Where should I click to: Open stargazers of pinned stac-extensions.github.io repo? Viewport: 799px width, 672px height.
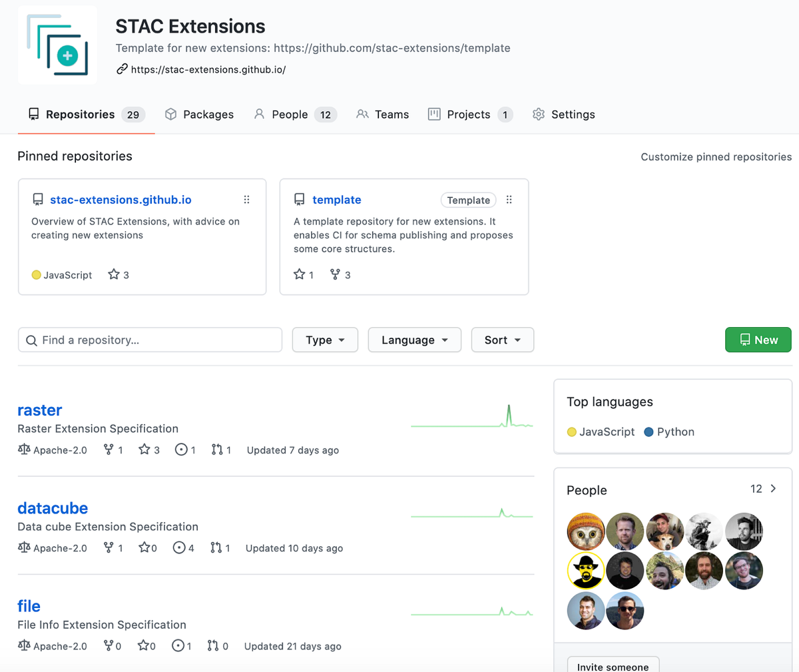pos(119,274)
